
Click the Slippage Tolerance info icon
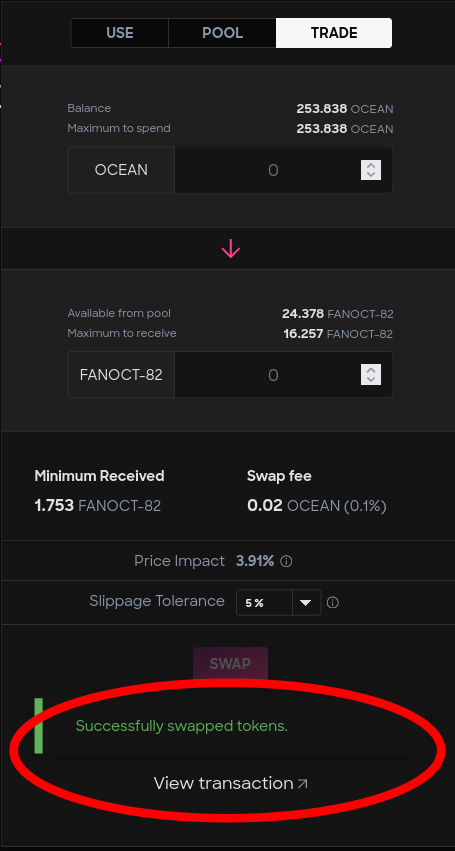tap(333, 603)
